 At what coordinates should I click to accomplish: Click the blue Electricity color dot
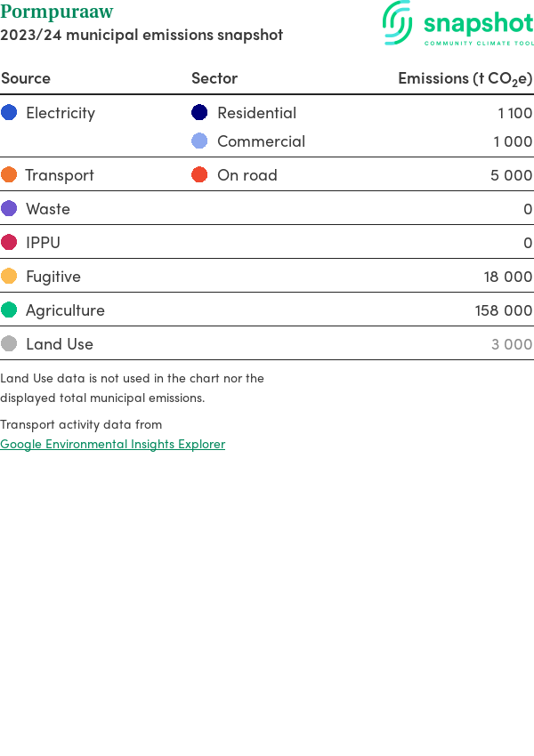click(9, 113)
